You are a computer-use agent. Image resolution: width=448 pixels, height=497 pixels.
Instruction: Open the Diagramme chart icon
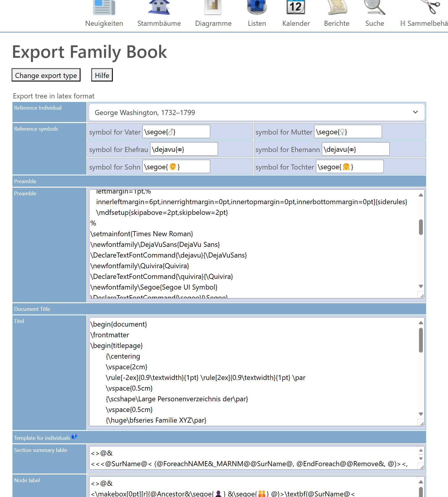(213, 7)
